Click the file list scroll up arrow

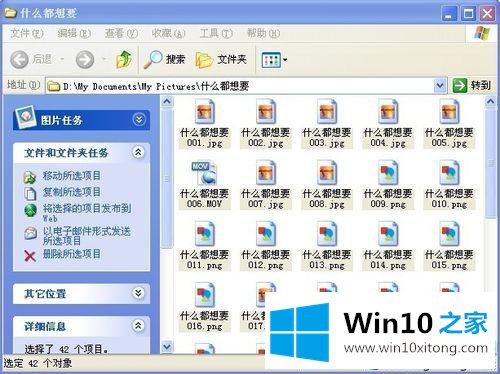(490, 101)
